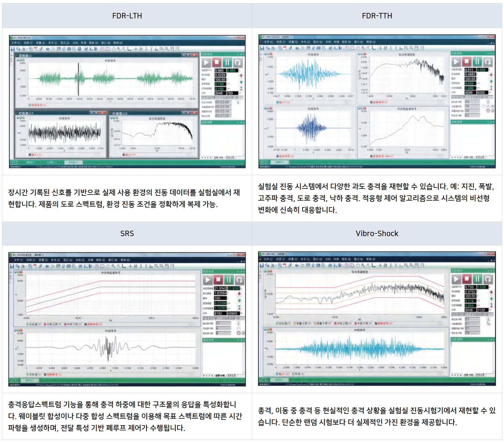504x443 pixels.
Task: Click the save disk icon in FDR-LTH toolbar
Action: 12,49
